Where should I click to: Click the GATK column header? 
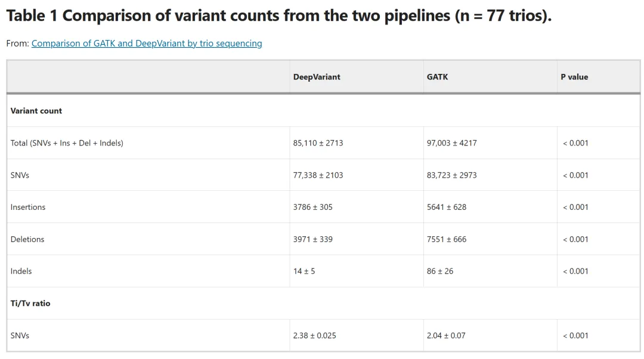click(437, 77)
